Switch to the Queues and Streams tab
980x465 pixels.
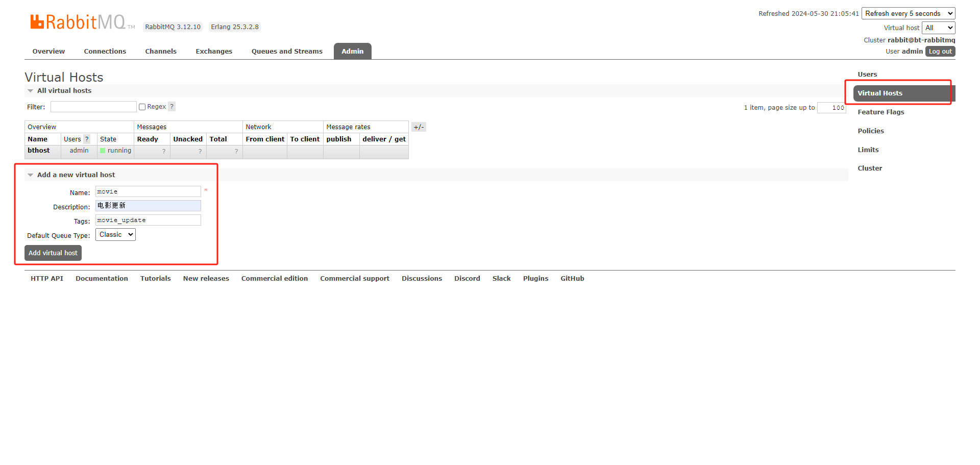287,52
